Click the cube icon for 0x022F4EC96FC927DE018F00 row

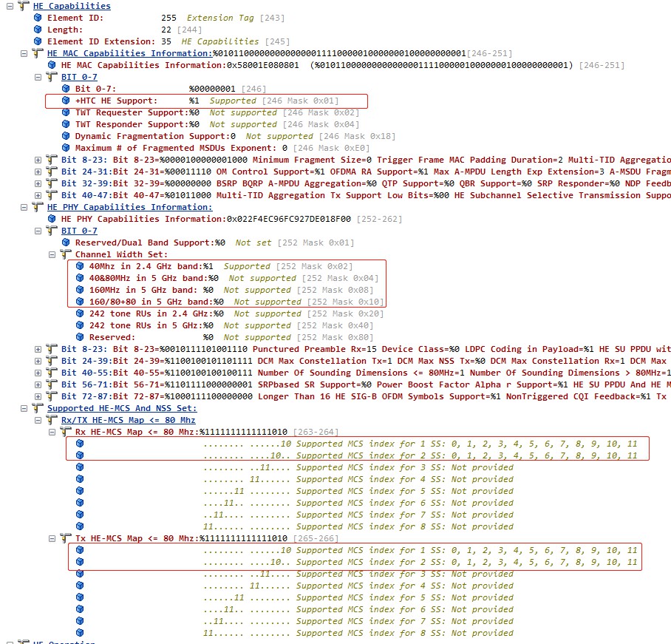click(52, 219)
